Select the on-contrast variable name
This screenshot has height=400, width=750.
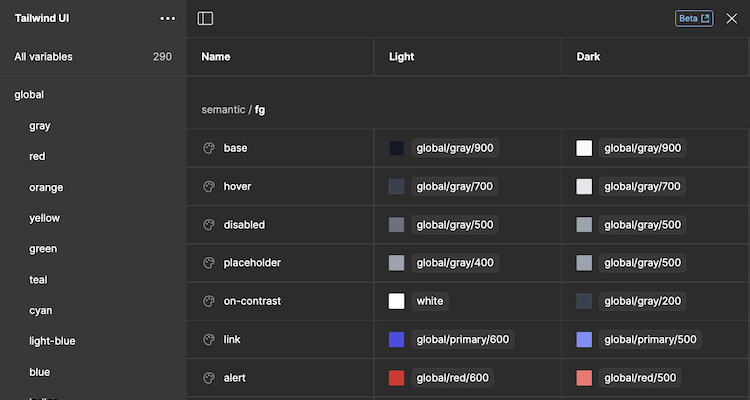252,301
